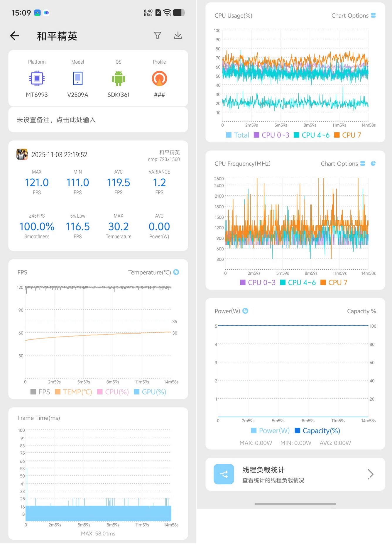This screenshot has height=545, width=392.
Task: Expand thread load statistics chevron
Action: coord(371,474)
